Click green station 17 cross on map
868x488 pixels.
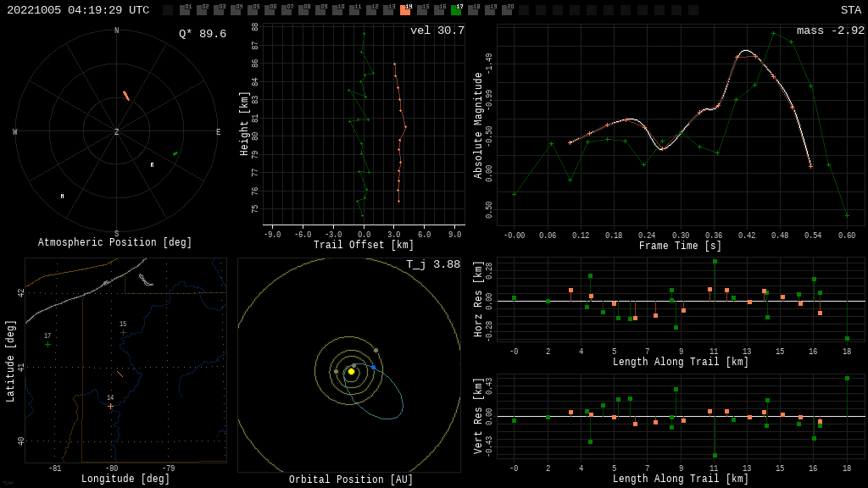click(x=47, y=344)
